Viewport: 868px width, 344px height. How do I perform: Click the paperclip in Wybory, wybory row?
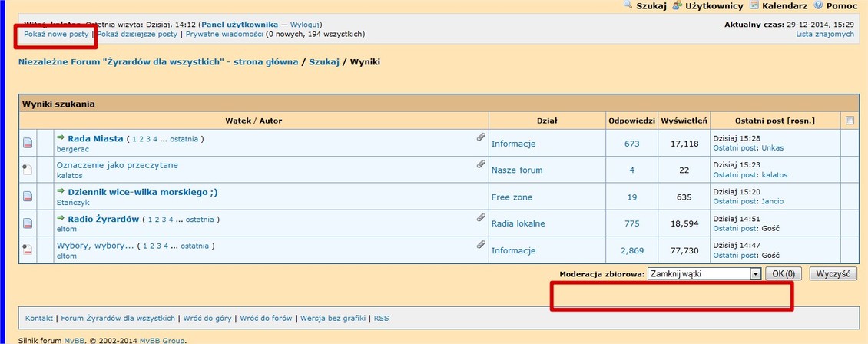[481, 244]
